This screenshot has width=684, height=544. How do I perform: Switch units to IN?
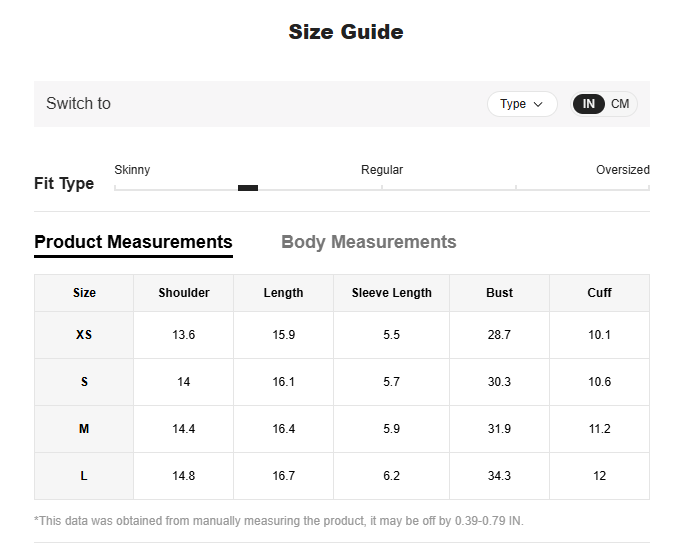pyautogui.click(x=588, y=104)
